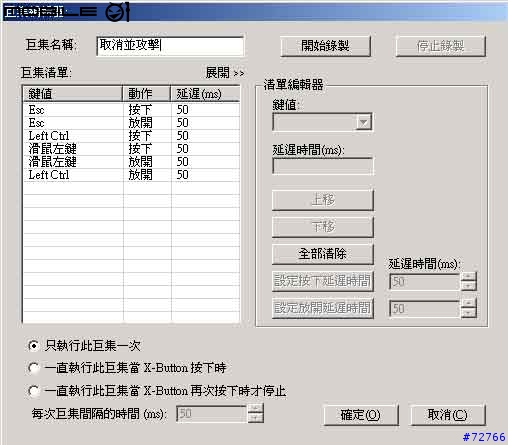The width and height of the screenshot is (508, 445).
Task: Click the 設定按下延遲時間 button
Action: point(323,281)
